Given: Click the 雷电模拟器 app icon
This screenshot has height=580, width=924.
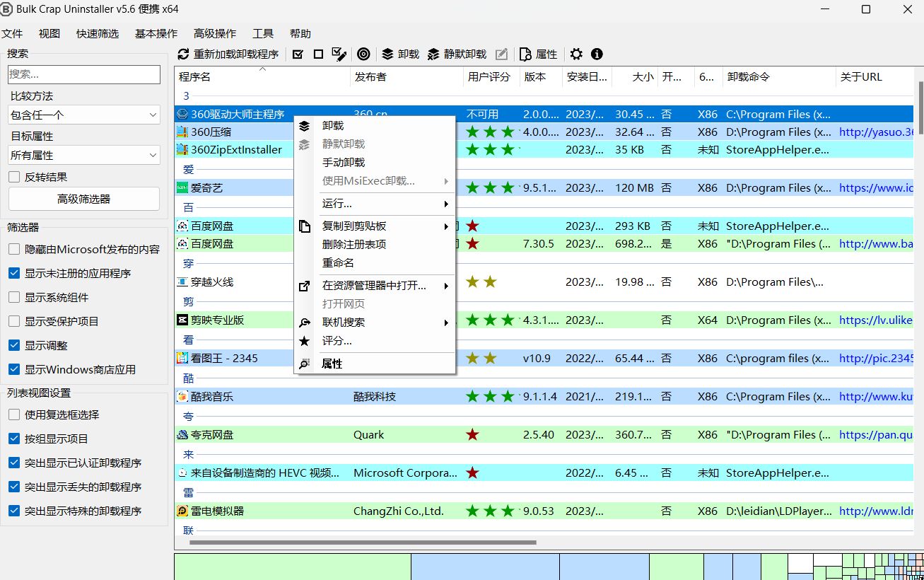Looking at the screenshot, I should [x=182, y=511].
